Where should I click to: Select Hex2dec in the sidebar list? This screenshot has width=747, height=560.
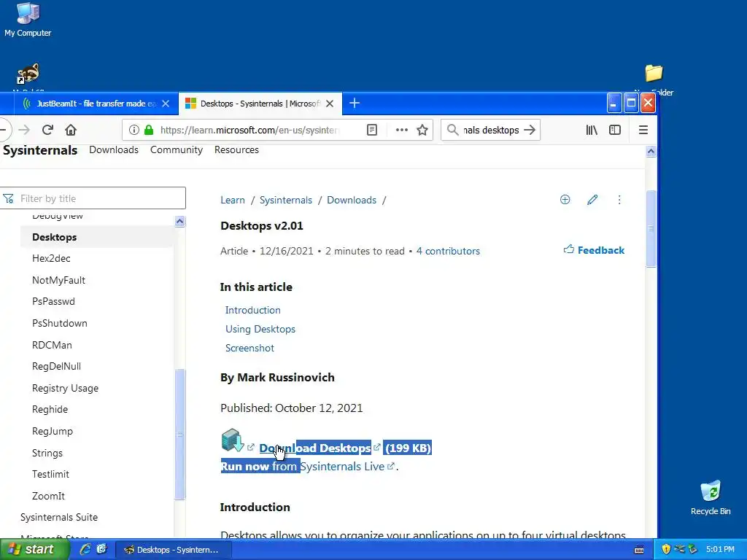pyautogui.click(x=51, y=259)
